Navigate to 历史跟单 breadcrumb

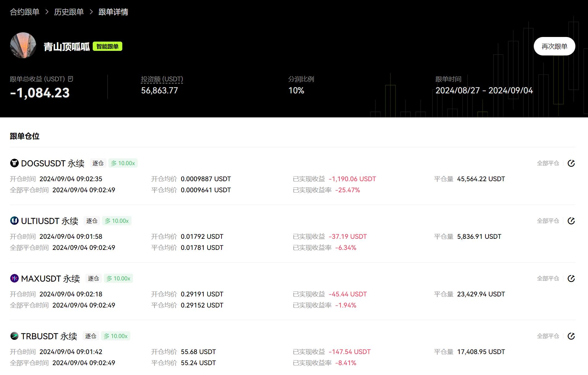[x=69, y=12]
